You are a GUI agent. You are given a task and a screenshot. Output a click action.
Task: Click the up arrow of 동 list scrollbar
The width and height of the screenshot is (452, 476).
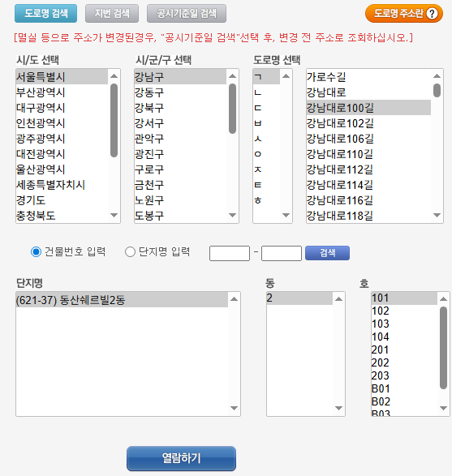tap(338, 299)
